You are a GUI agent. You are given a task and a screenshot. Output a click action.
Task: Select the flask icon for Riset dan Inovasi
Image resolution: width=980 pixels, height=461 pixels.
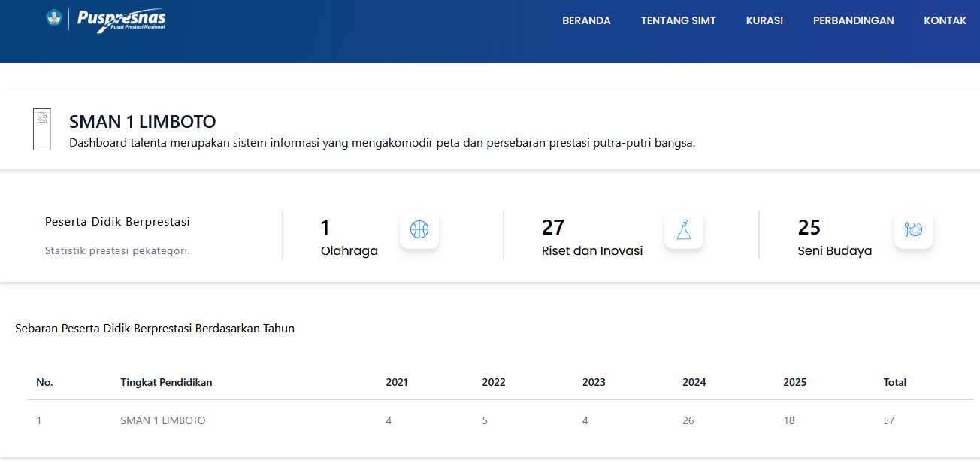click(684, 229)
